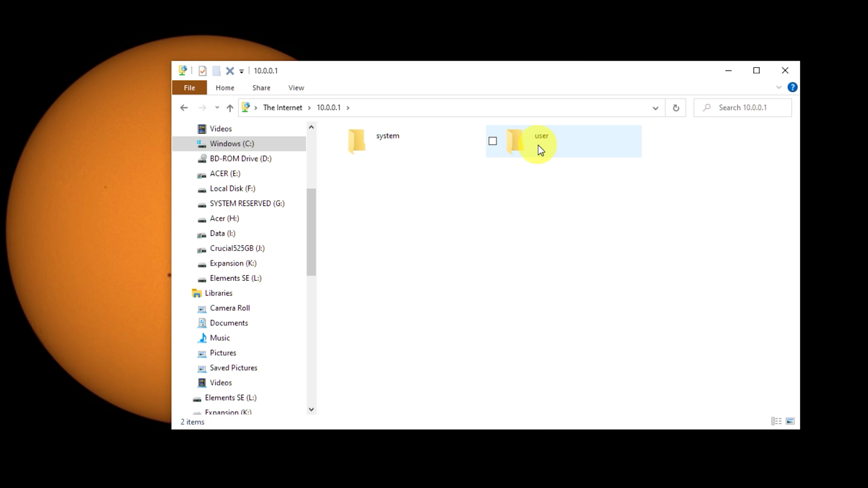The height and width of the screenshot is (488, 868).
Task: Click the '10.0.0.1' breadcrumb segment
Action: point(329,108)
